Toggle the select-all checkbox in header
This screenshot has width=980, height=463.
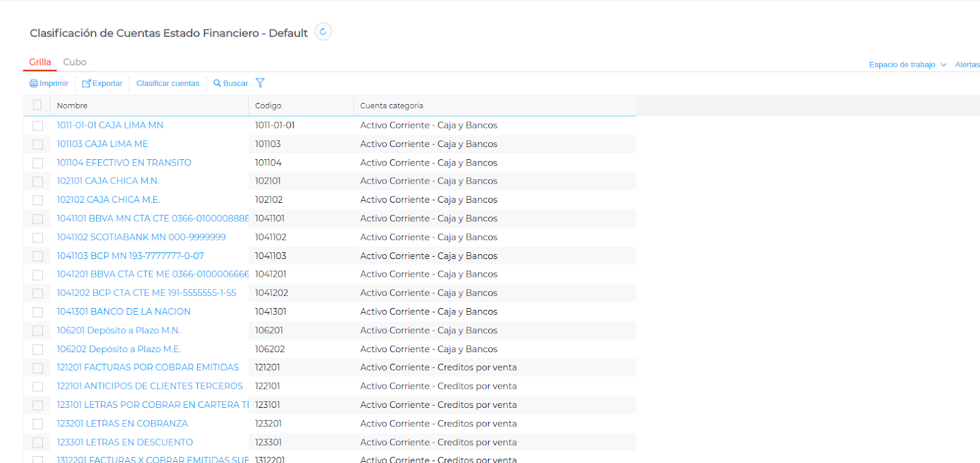(x=37, y=105)
